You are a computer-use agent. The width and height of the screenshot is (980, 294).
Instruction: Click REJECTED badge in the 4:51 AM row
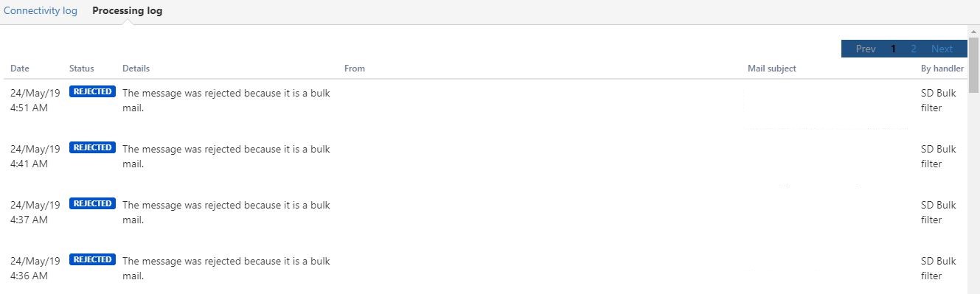(x=92, y=92)
